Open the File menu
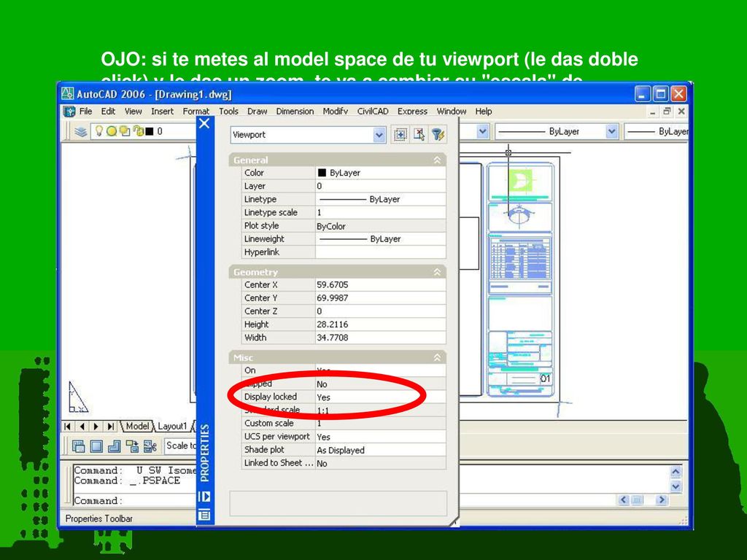This screenshot has width=747, height=560. (x=86, y=112)
